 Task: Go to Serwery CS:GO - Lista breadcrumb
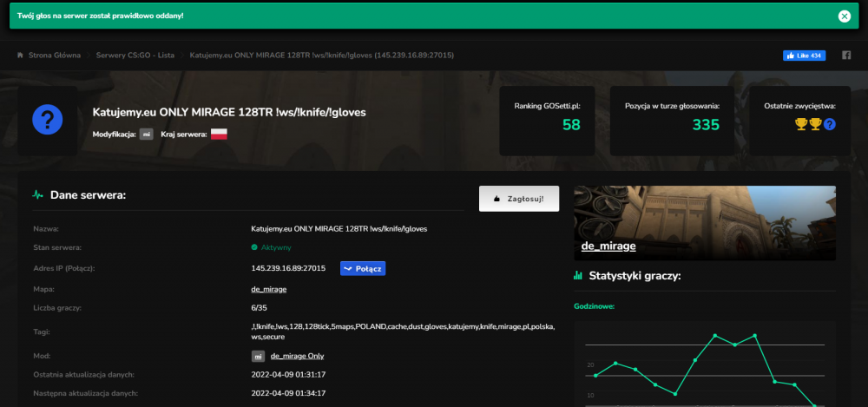pyautogui.click(x=135, y=56)
